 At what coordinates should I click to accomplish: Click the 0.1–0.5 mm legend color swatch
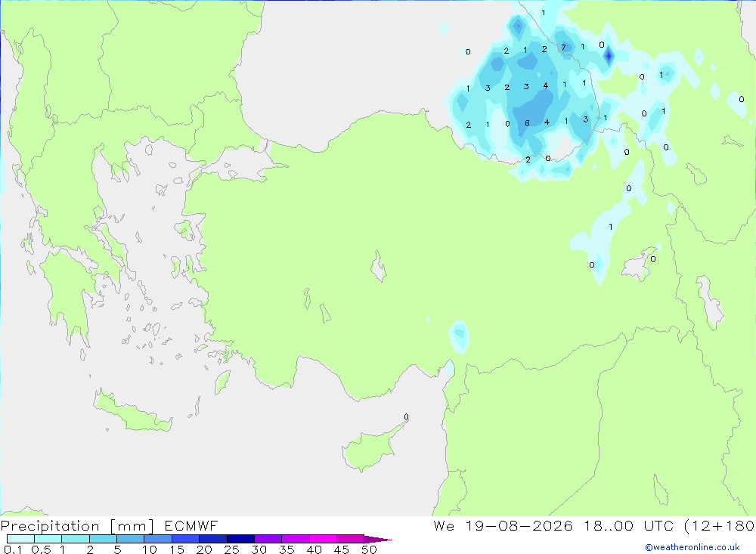pyautogui.click(x=20, y=539)
